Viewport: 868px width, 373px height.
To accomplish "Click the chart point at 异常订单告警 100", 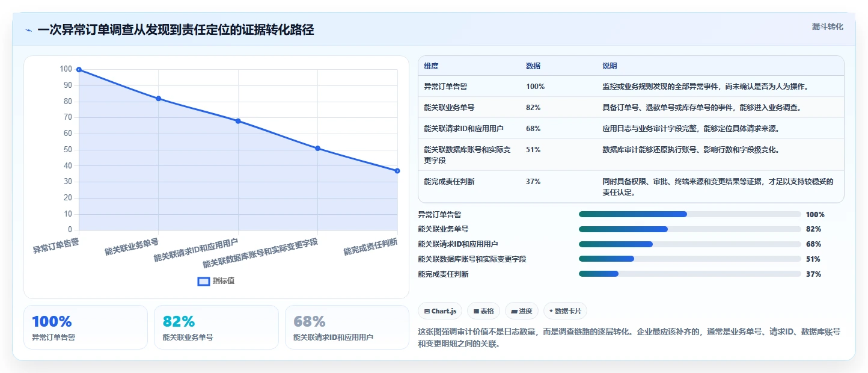I will point(79,70).
